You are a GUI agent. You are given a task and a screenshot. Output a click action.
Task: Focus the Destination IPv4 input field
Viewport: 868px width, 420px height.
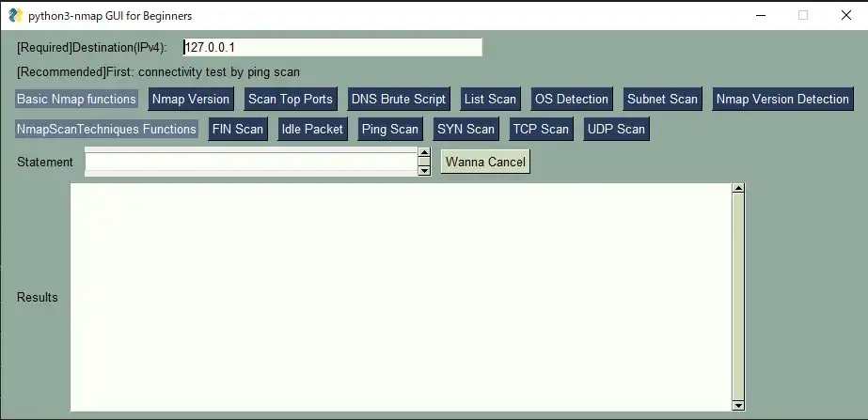coord(332,47)
